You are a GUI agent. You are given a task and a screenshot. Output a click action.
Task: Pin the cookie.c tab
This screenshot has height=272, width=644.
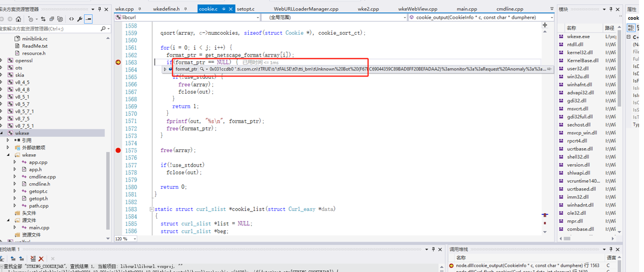click(x=224, y=9)
